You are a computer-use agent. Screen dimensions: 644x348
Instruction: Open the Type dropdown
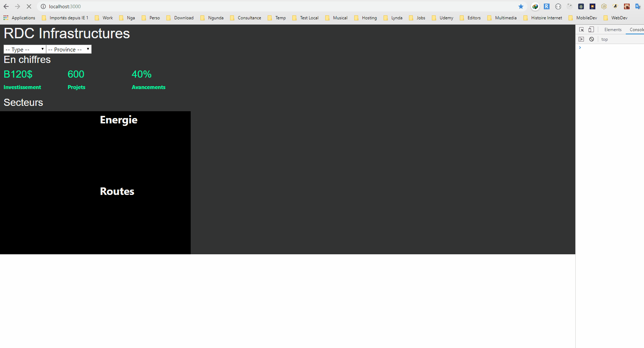point(25,49)
